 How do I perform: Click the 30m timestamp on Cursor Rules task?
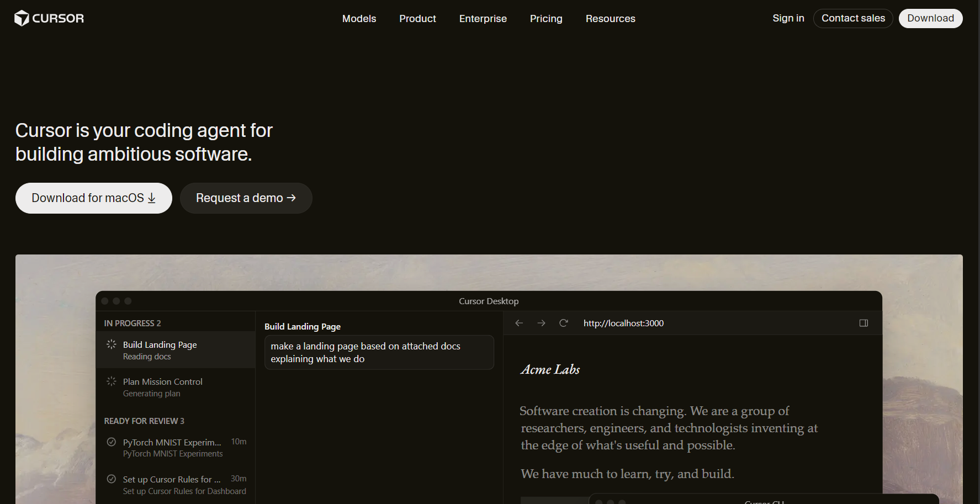click(239, 479)
